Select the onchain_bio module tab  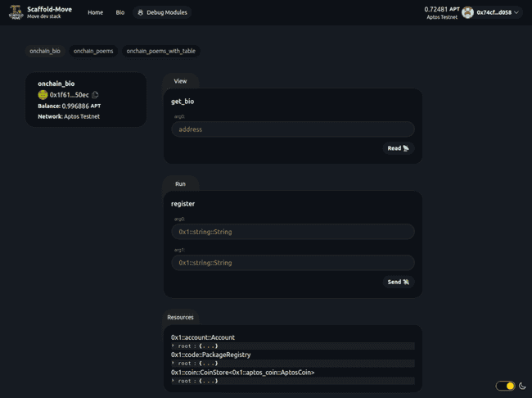tap(45, 51)
